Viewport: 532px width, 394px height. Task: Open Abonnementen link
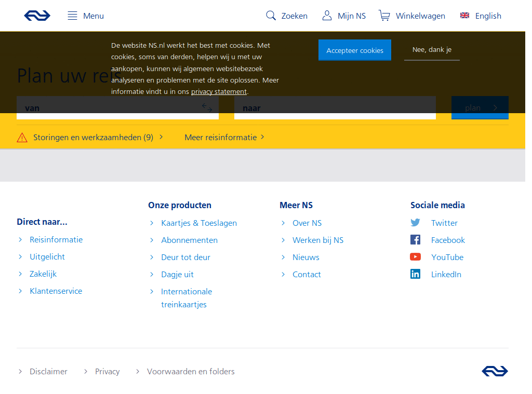coord(189,240)
